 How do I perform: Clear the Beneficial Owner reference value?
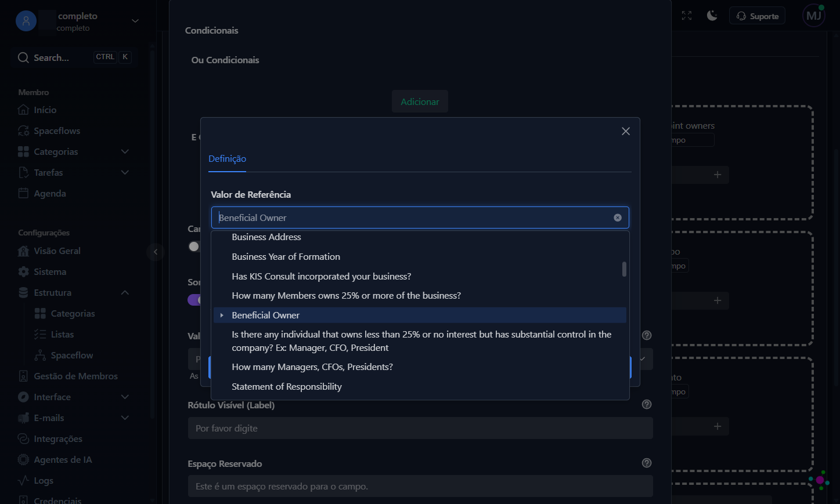click(618, 217)
